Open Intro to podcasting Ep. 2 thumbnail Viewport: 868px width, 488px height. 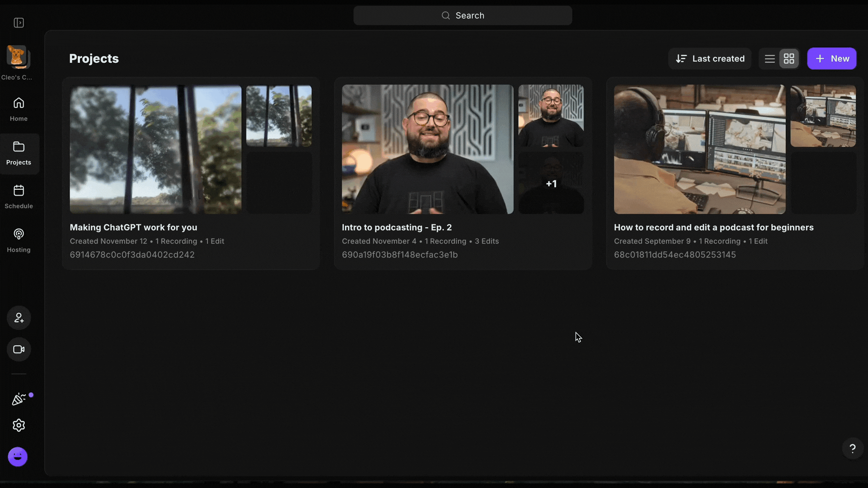[427, 149]
